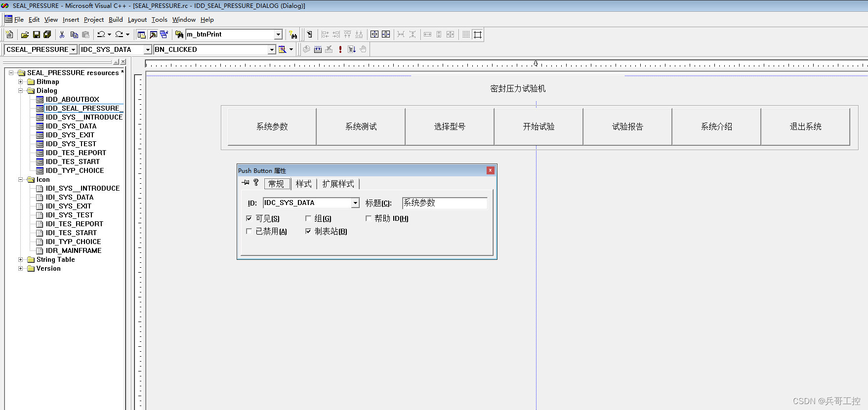Click the pushpin icon in properties dialog

pos(246,183)
